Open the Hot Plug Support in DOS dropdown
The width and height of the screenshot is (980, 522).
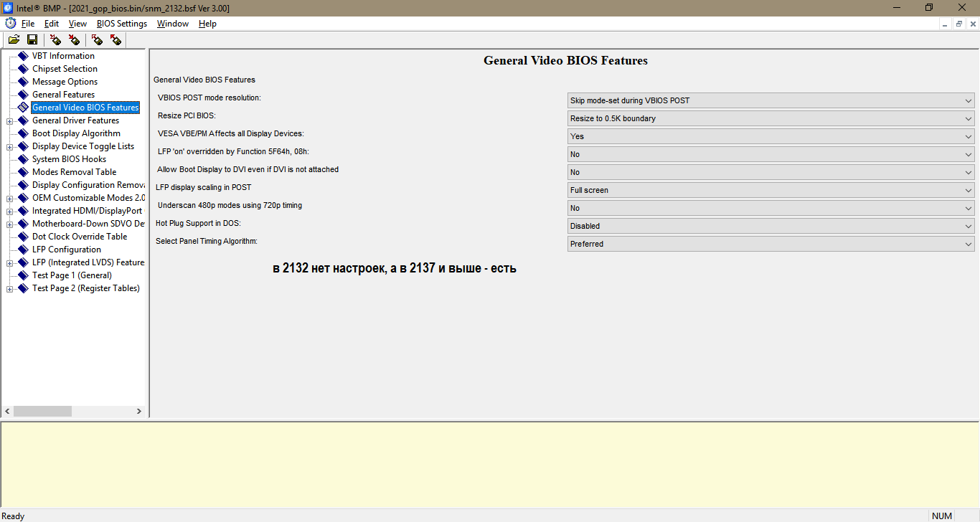tap(771, 226)
